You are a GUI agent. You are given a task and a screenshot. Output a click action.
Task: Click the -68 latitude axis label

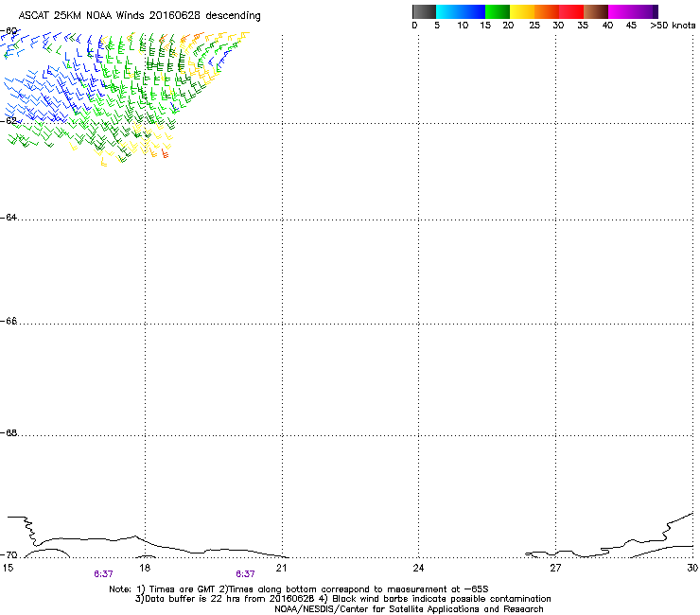(9, 432)
